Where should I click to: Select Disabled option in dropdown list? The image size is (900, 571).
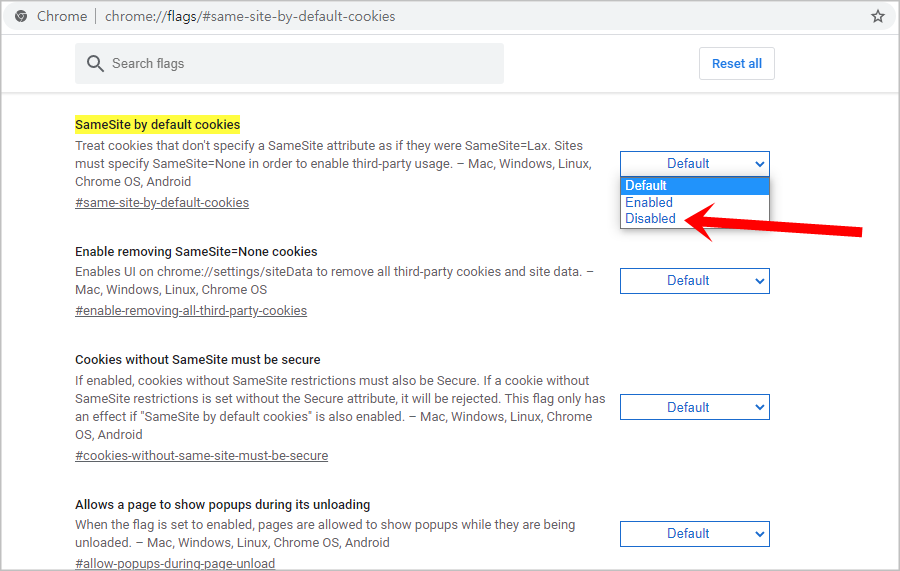pos(695,218)
